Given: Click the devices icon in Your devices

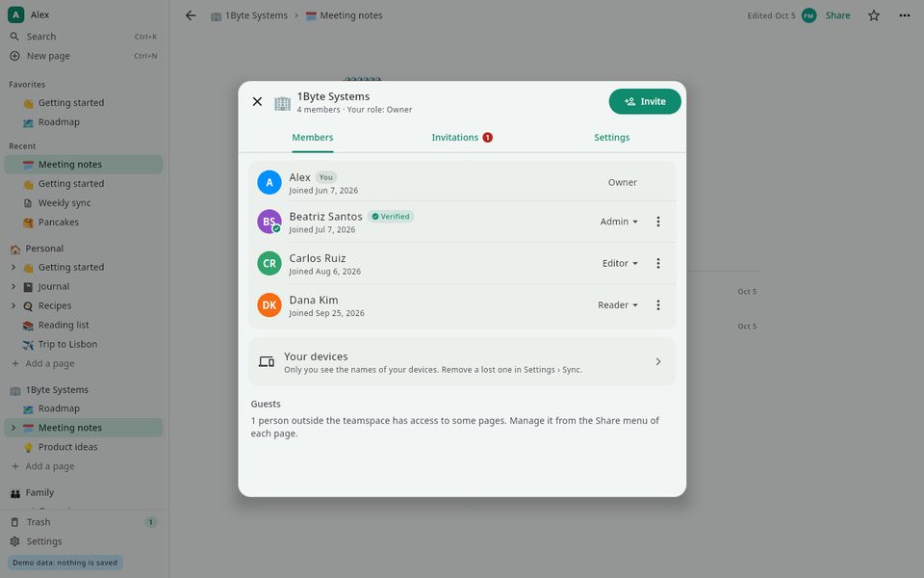Looking at the screenshot, I should [x=267, y=361].
